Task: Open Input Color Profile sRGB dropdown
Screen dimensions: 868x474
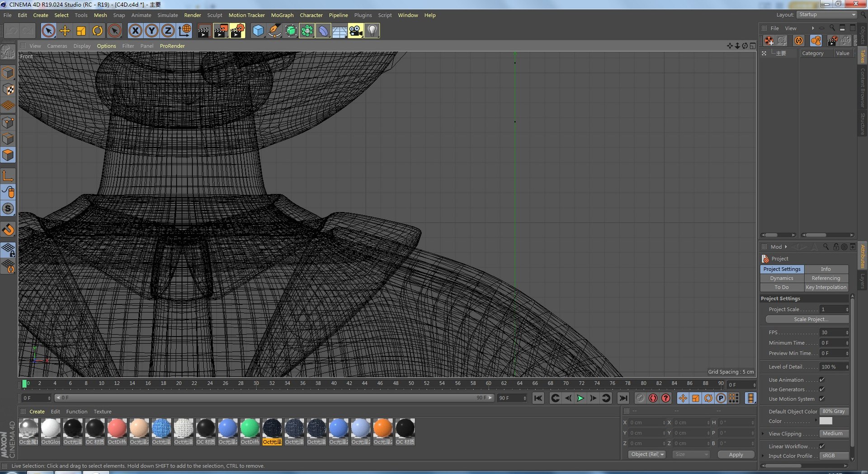Action: coord(834,456)
